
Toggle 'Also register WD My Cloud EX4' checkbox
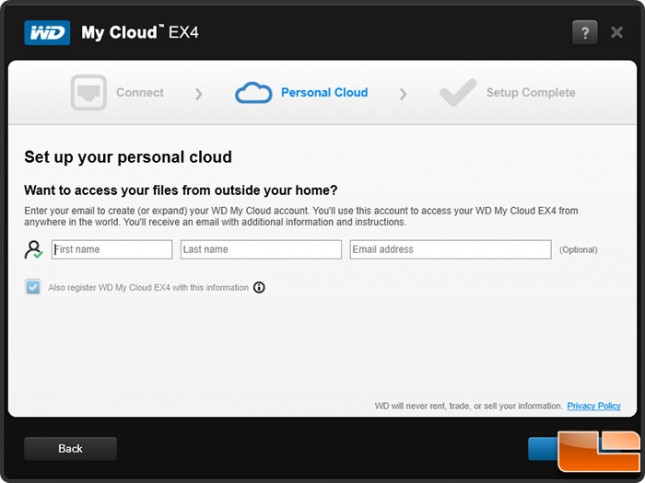point(33,287)
